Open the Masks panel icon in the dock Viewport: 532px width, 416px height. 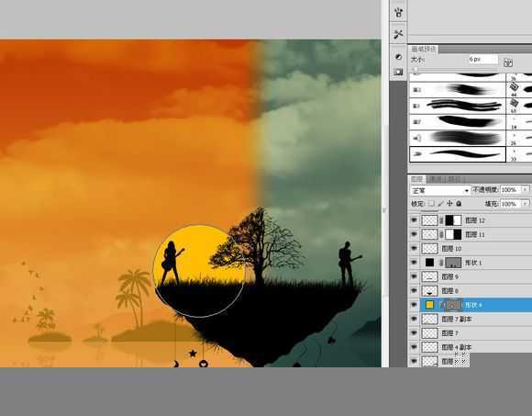click(399, 72)
